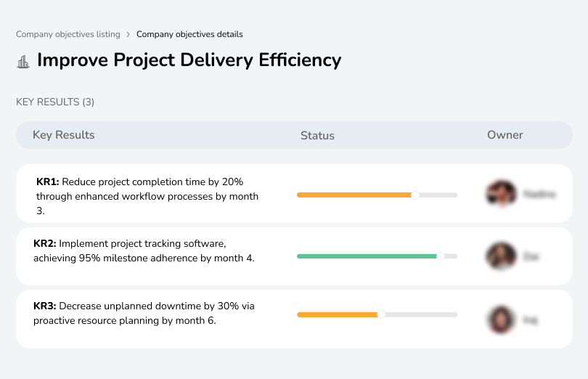Image resolution: width=588 pixels, height=379 pixels.
Task: Click the KEY RESULTS (3) section label
Action: point(55,102)
